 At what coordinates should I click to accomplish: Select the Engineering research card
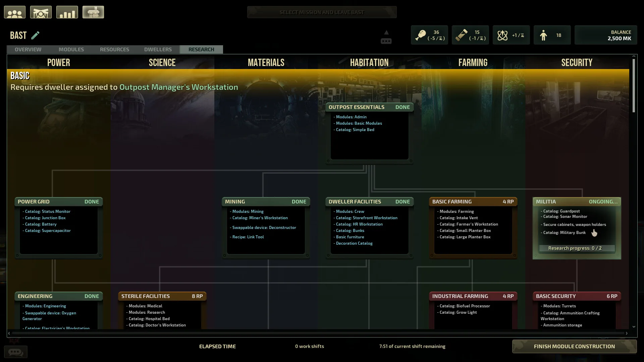pos(59,310)
